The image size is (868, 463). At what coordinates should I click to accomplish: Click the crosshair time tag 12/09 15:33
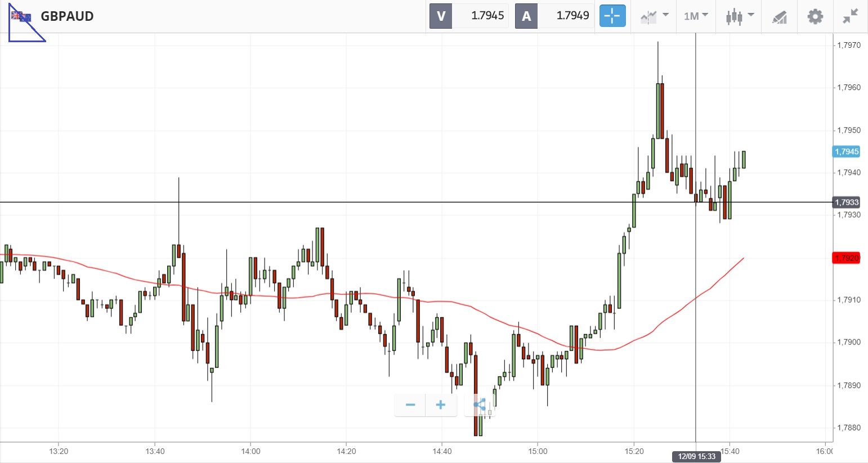(x=696, y=456)
